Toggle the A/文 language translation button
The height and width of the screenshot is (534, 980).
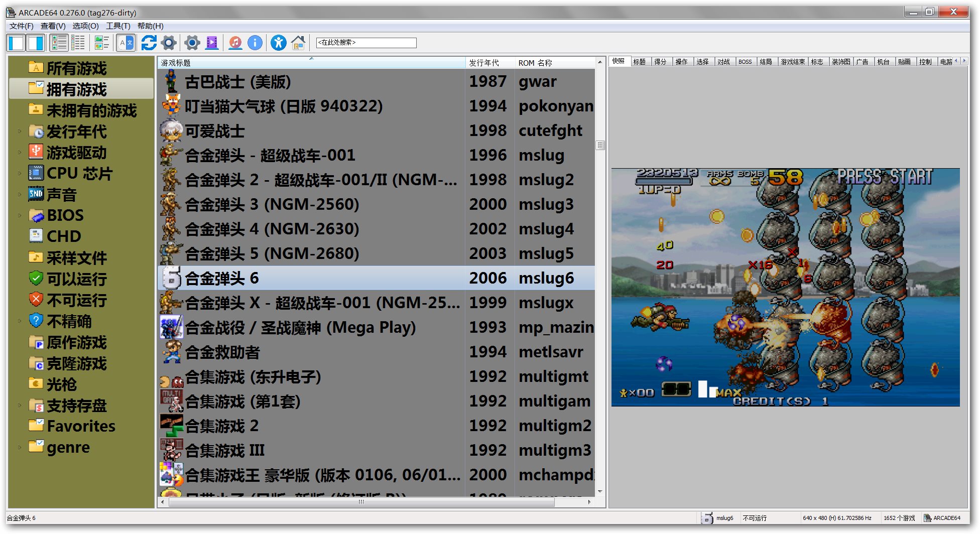pyautogui.click(x=126, y=43)
